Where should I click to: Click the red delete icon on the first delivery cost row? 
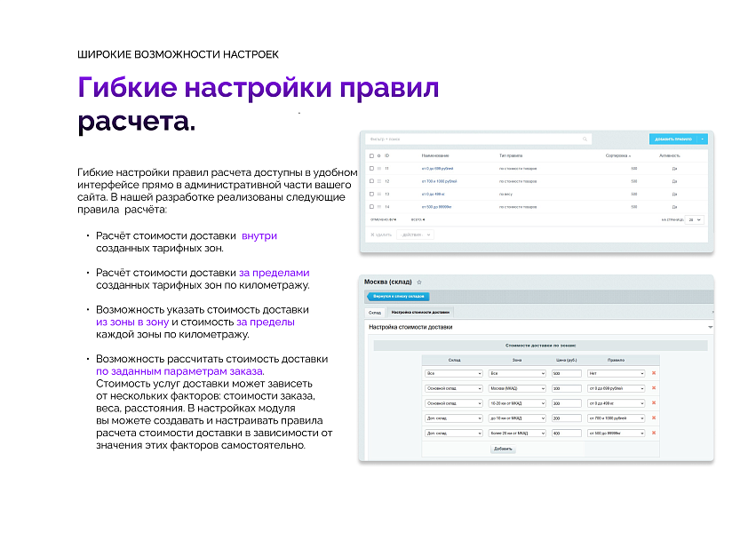(x=654, y=374)
